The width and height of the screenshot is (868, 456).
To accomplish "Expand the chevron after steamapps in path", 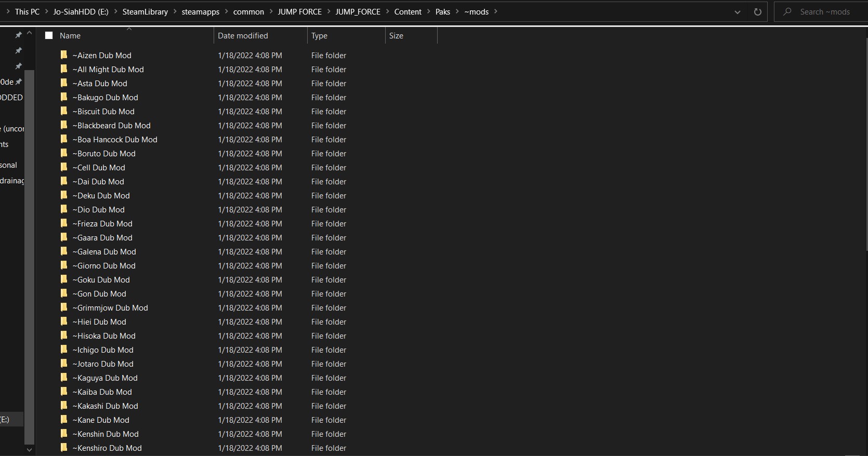I will point(227,11).
